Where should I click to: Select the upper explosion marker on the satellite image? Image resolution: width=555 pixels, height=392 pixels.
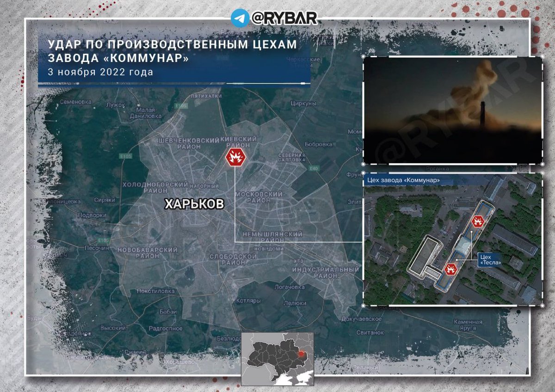tap(478, 221)
